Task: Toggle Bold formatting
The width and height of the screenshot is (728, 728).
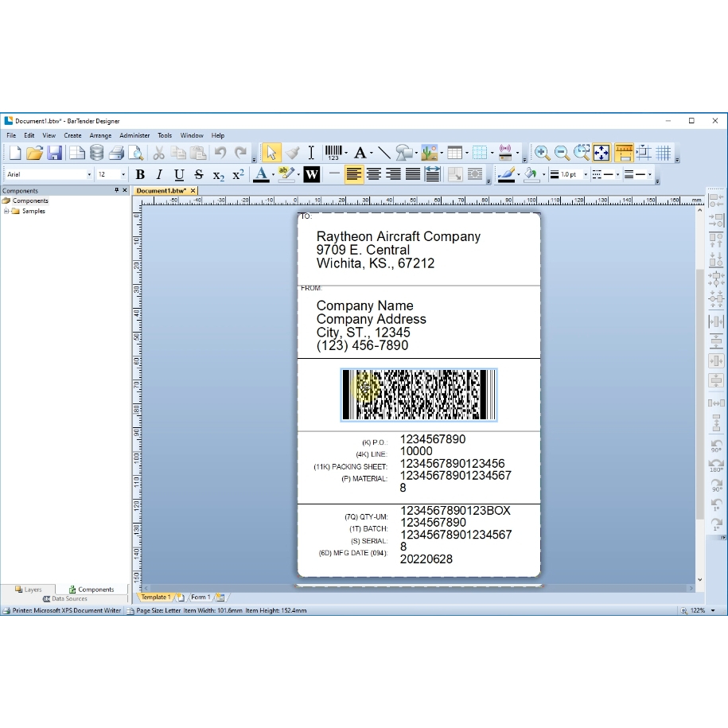Action: [140, 174]
